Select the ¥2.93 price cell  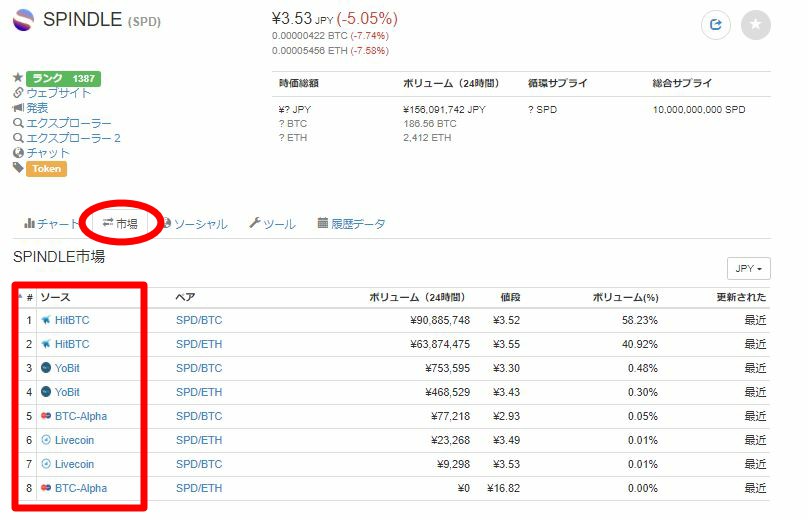tap(507, 416)
